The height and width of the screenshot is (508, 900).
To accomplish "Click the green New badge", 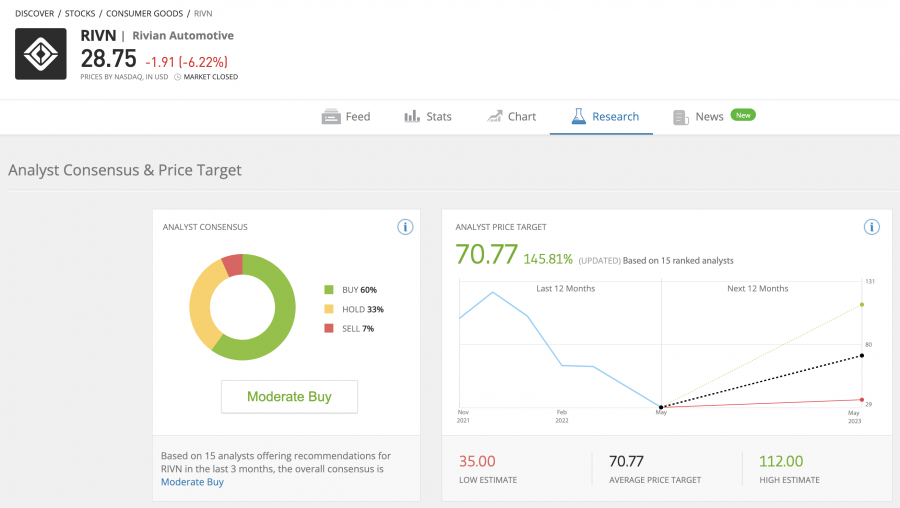I will (x=743, y=115).
